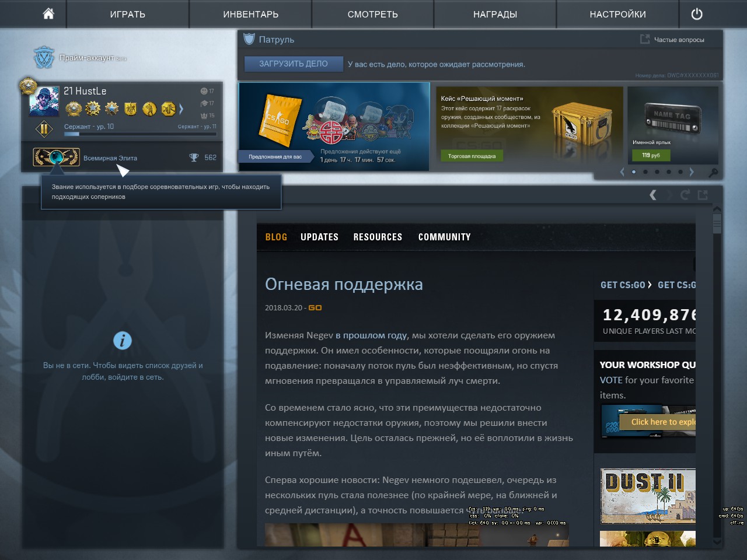Click the teacher commendations graduation cap icon
The width and height of the screenshot is (747, 560).
pos(204,103)
